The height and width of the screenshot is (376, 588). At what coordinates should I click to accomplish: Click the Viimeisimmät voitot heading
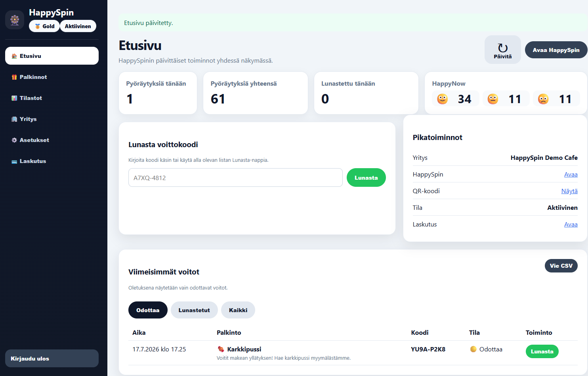pos(164,272)
